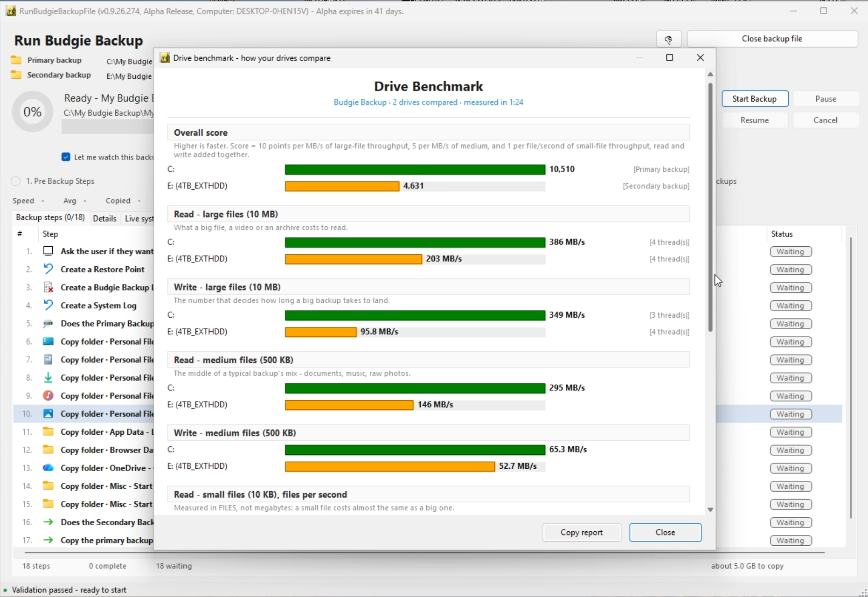This screenshot has width=868, height=597.
Task: Click the Start Backup button
Action: pyautogui.click(x=755, y=99)
